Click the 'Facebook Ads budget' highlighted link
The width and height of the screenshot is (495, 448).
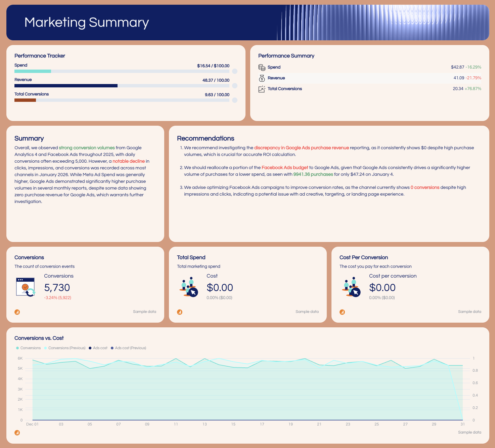tap(285, 167)
